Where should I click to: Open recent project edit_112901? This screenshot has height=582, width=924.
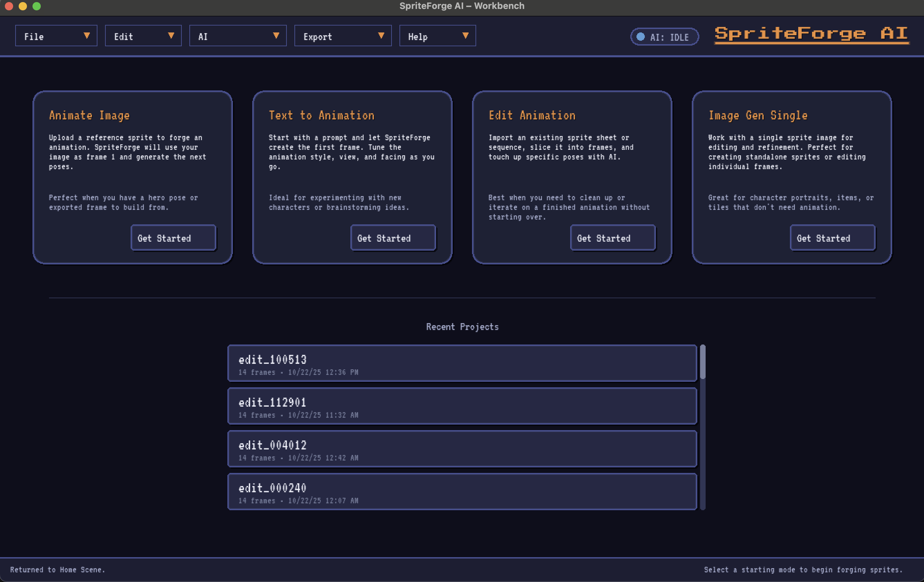(x=462, y=406)
